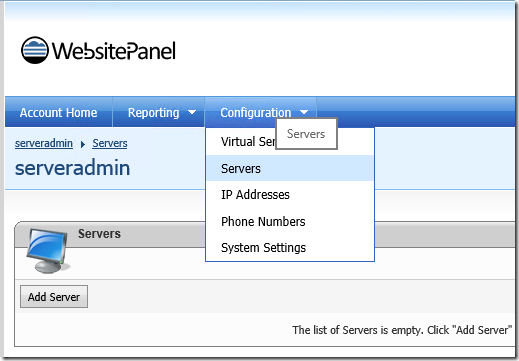Click the serveradmin page heading
The width and height of the screenshot is (519, 361).
tap(72, 168)
